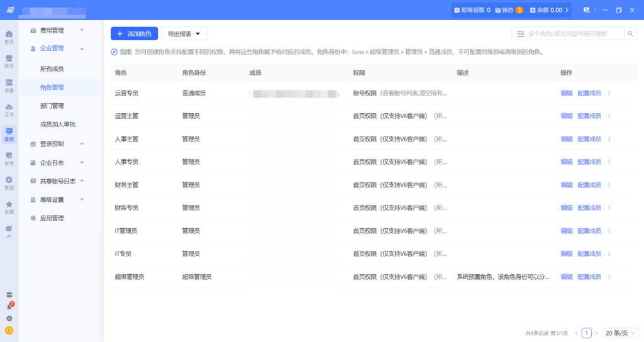The height and width of the screenshot is (342, 644).
Task: Open the 发现 discover sidebar icon
Action: (9, 182)
